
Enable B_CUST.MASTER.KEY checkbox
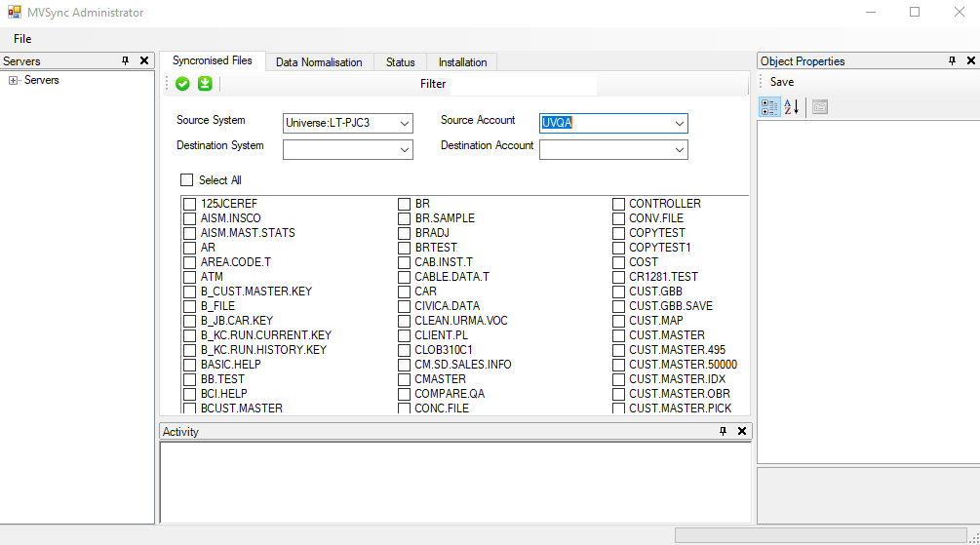(190, 292)
